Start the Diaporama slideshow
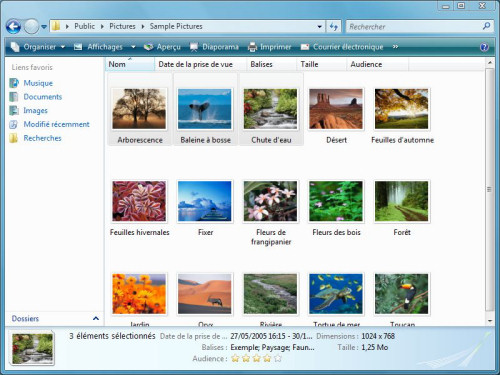The width and height of the screenshot is (500, 375). coord(214,47)
